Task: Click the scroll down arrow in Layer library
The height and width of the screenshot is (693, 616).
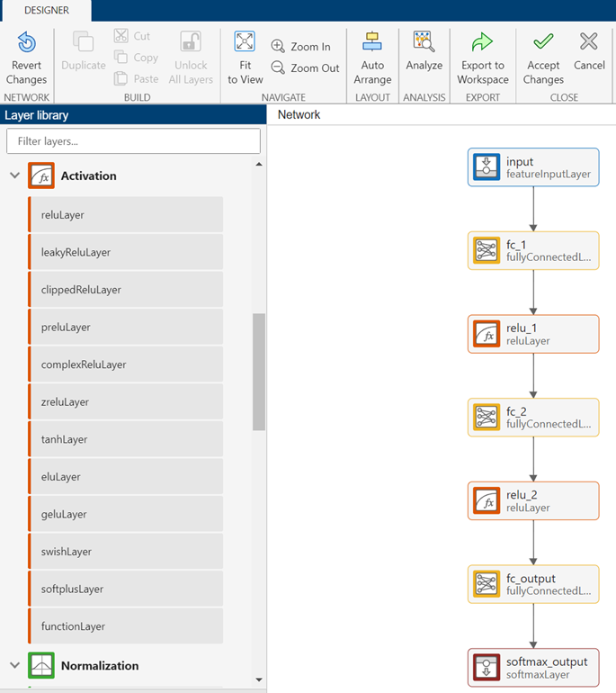Action: (x=259, y=679)
